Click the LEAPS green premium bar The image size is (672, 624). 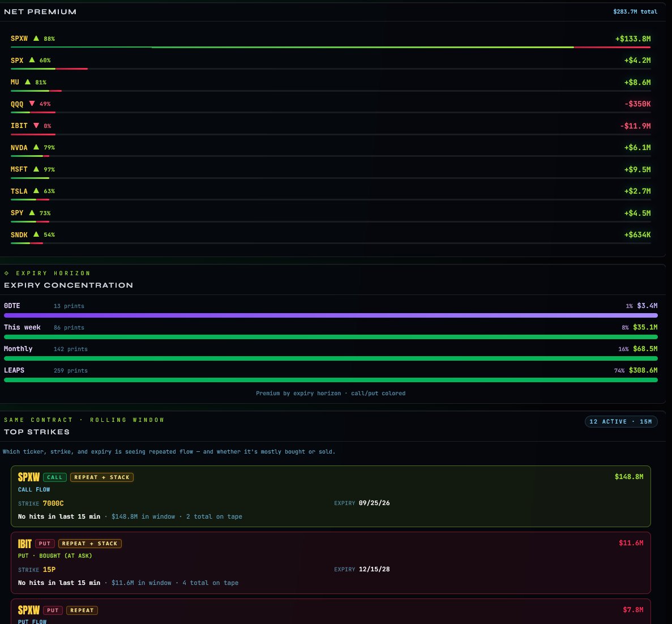331,380
